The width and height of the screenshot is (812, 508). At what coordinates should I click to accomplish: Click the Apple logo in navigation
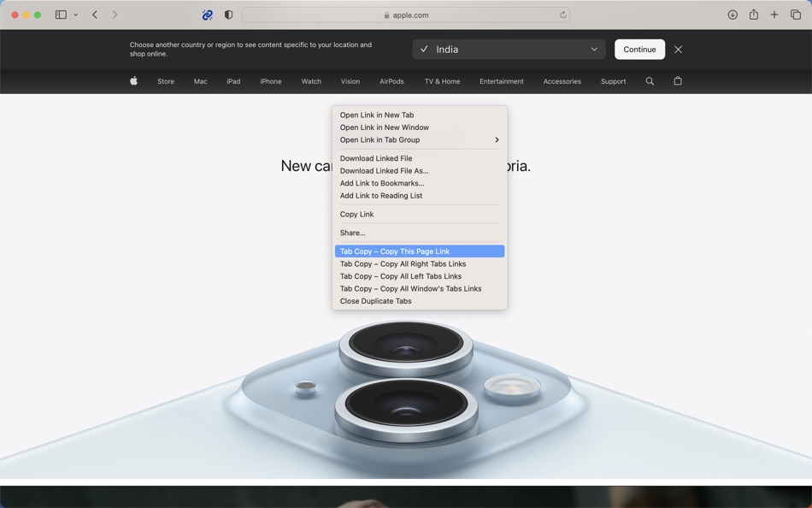(133, 81)
